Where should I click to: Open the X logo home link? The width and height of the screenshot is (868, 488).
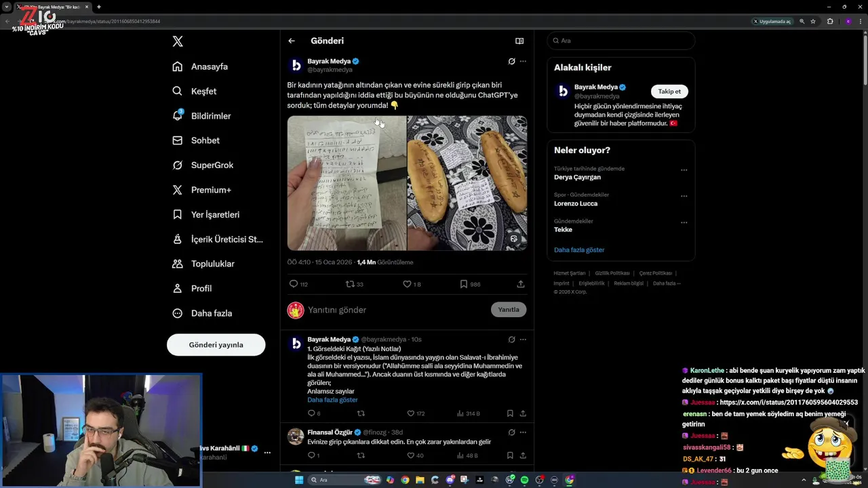coord(178,41)
